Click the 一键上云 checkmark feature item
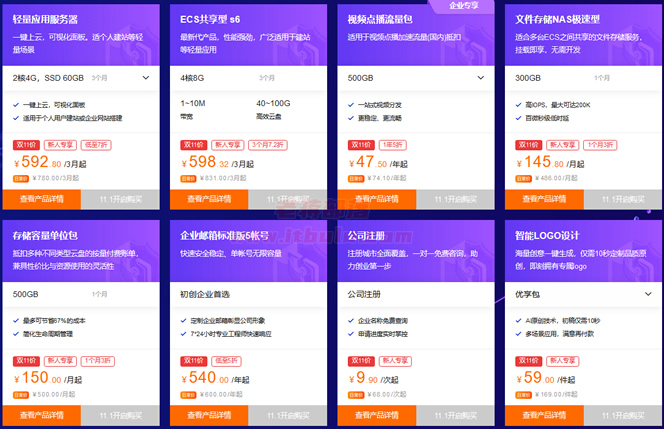The image size is (664, 429). tap(49, 105)
